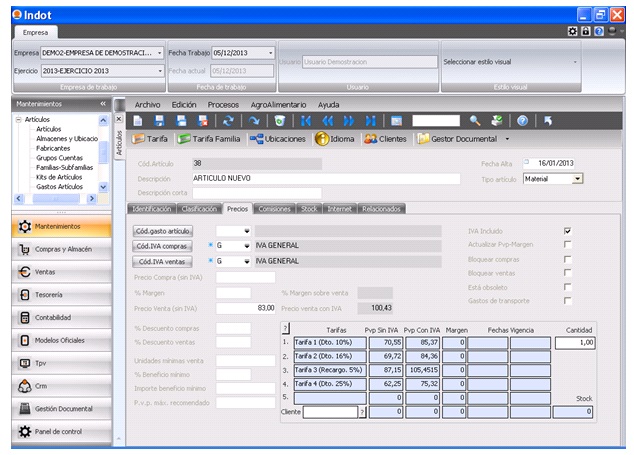This screenshot has height=455, width=634.
Task: Click the refresh icon in toolbar
Action: pyautogui.click(x=228, y=120)
